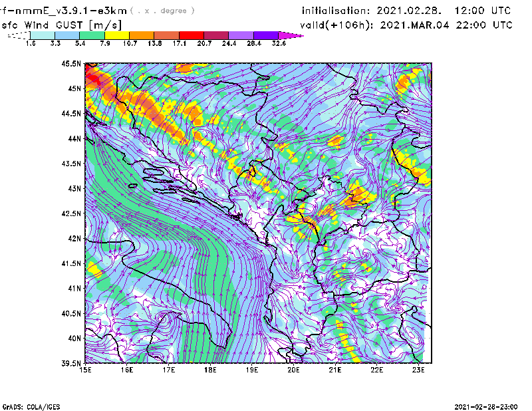The height and width of the screenshot is (411, 532).
Task: Click the '7.9' legend value
Action: click(x=105, y=43)
